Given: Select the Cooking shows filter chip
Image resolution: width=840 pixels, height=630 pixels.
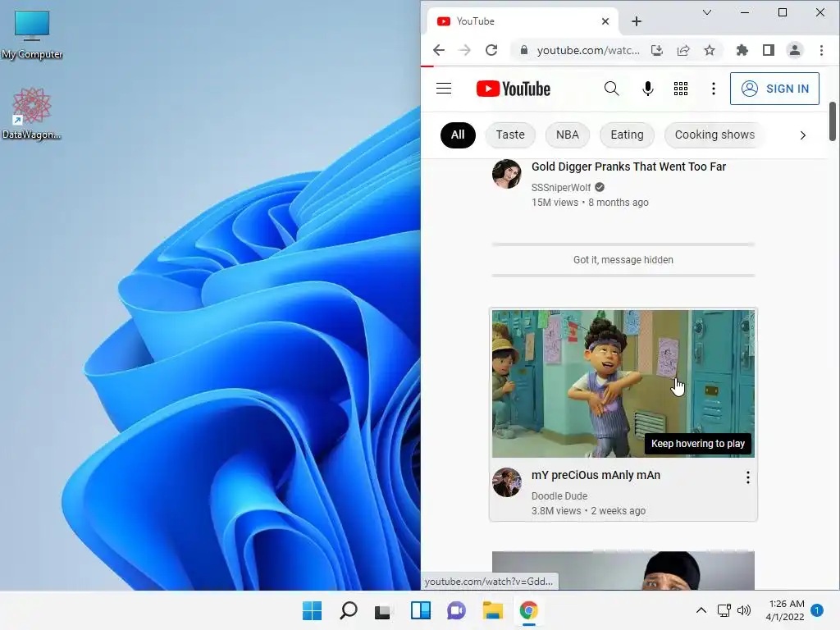Looking at the screenshot, I should 714,135.
